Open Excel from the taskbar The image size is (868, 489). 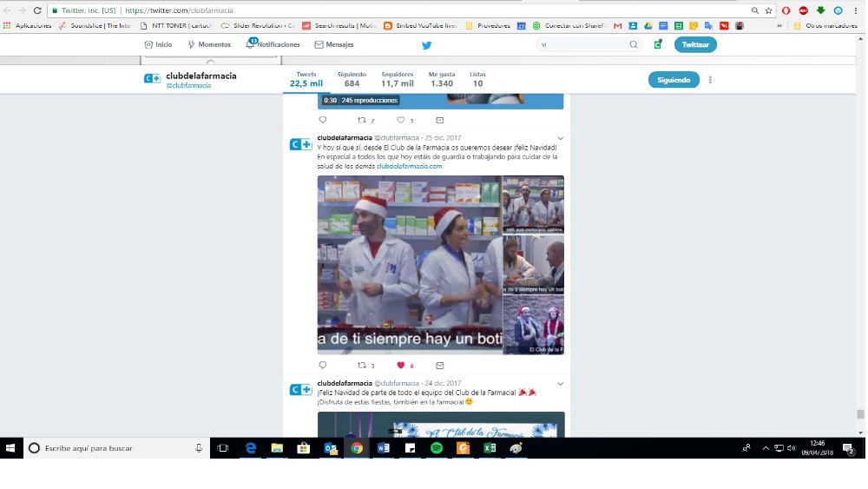coord(490,448)
